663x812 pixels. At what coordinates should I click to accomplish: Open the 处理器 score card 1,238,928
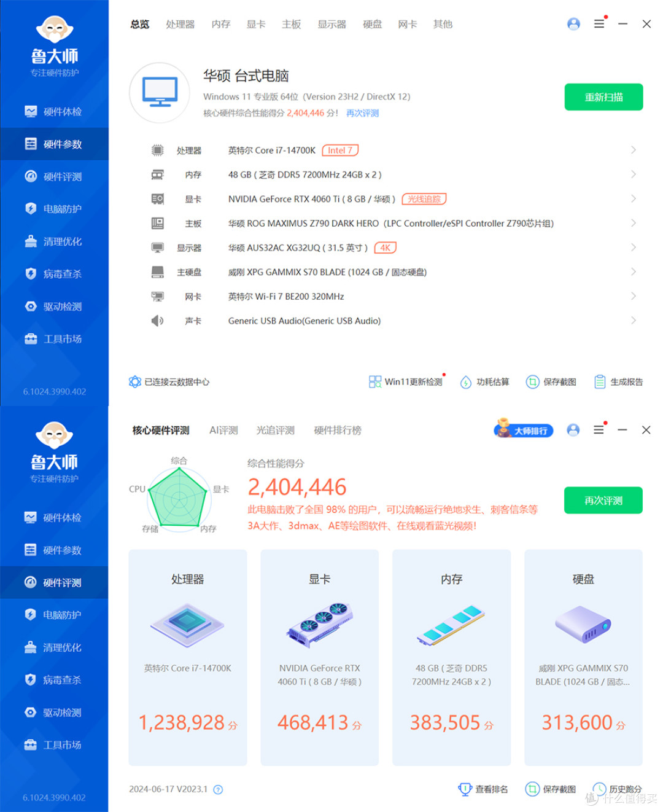pyautogui.click(x=188, y=658)
